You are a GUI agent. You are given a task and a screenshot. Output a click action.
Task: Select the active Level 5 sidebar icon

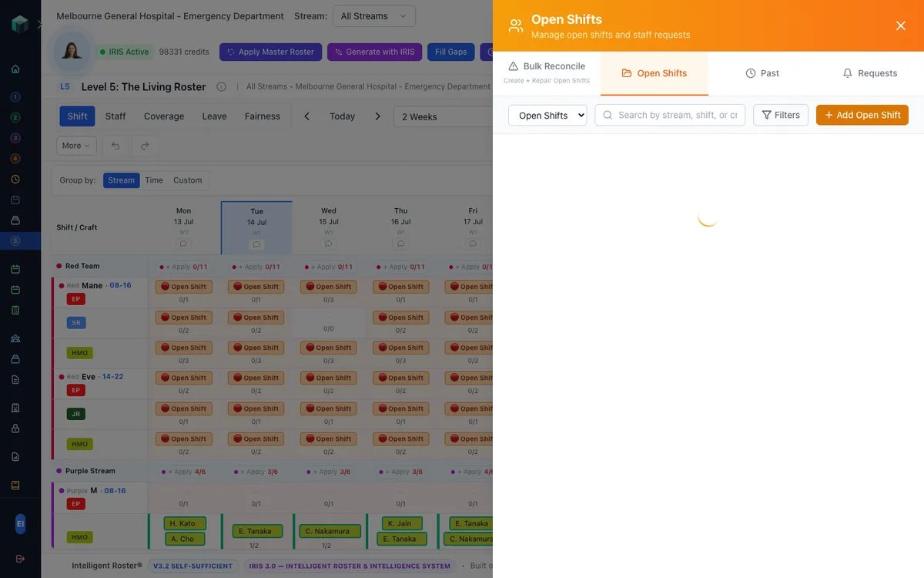coord(15,240)
